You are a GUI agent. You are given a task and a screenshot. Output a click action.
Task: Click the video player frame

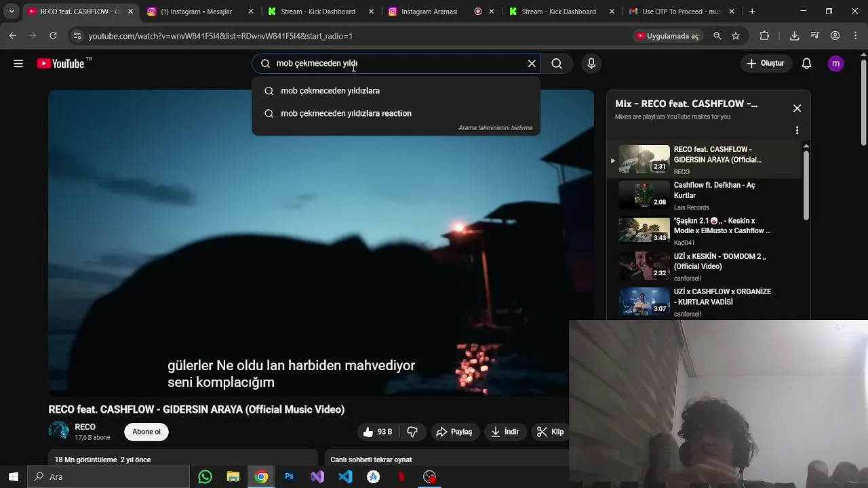pyautogui.click(x=321, y=243)
